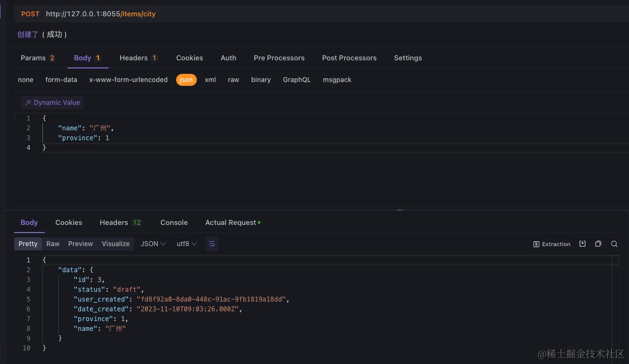Screen dimensions: 629x364
Task: Click the Pretty view button
Action: (x=28, y=244)
